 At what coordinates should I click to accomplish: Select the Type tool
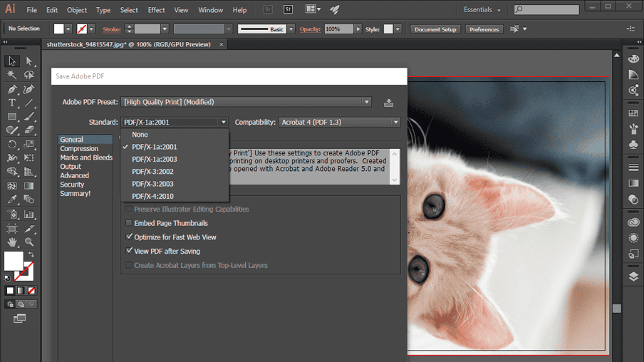(12, 103)
